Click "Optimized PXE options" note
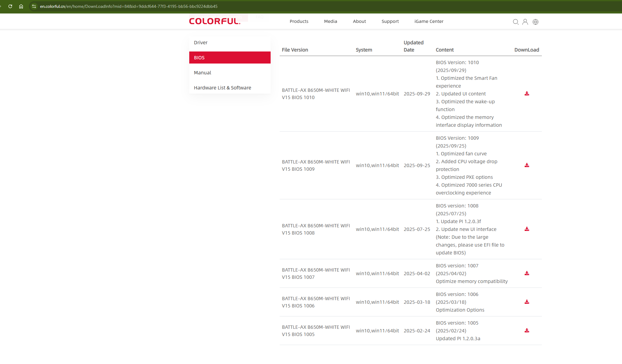622x364 pixels. pos(464,177)
